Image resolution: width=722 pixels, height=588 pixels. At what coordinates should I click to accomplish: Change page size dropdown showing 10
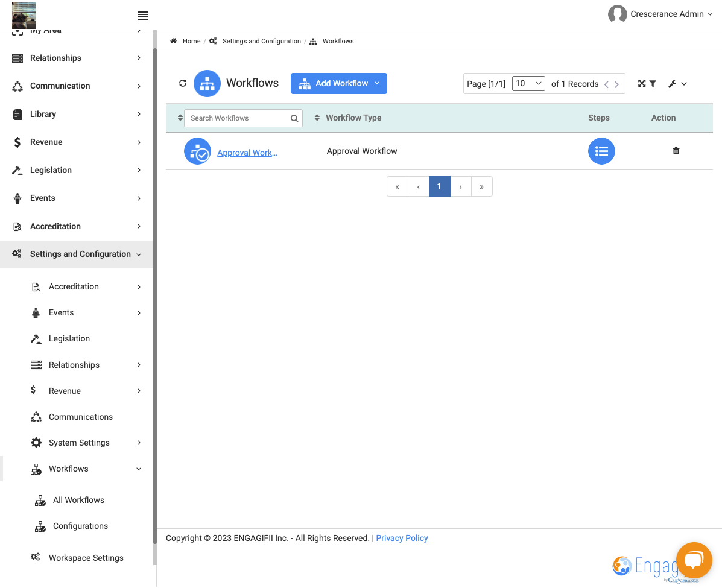tap(528, 83)
